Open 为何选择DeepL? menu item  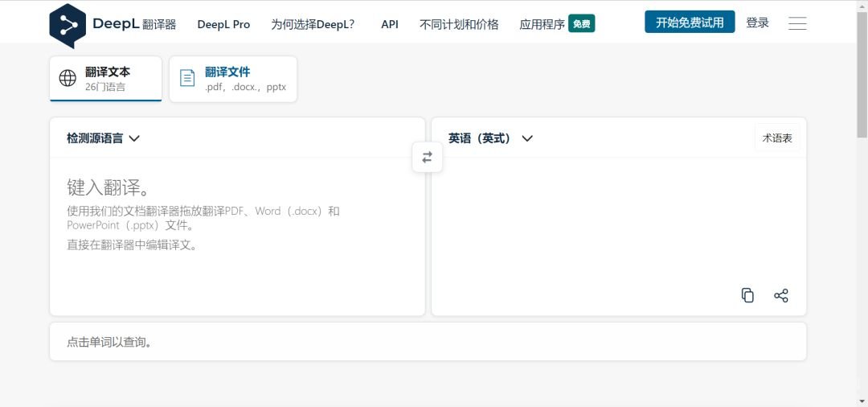pos(313,24)
